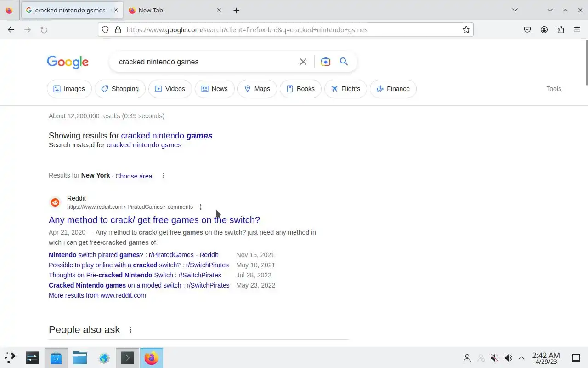The width and height of the screenshot is (588, 368).
Task: Click the page vertical scrollbar
Action: [x=586, y=63]
